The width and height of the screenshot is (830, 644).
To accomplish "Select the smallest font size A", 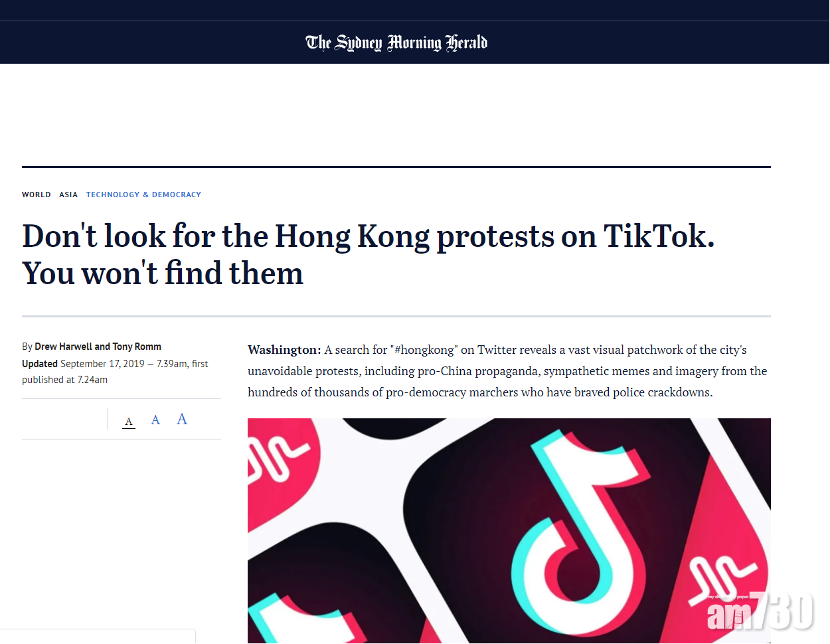I will pyautogui.click(x=129, y=421).
